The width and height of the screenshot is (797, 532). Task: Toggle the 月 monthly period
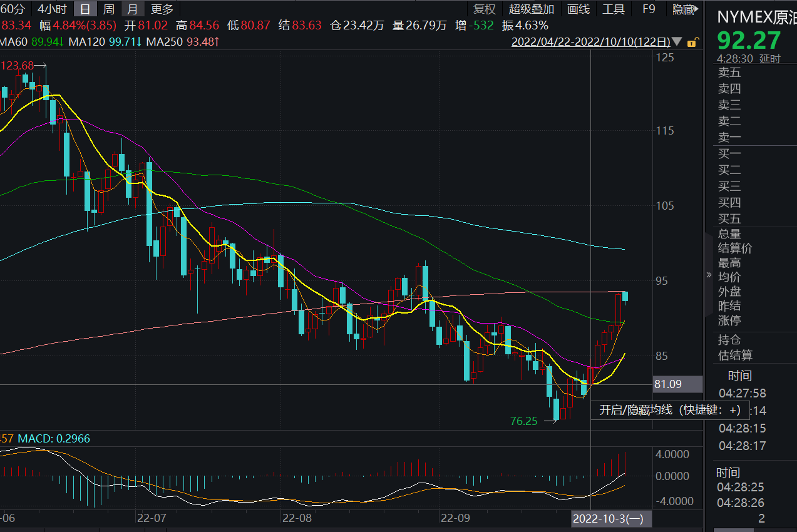click(x=132, y=9)
